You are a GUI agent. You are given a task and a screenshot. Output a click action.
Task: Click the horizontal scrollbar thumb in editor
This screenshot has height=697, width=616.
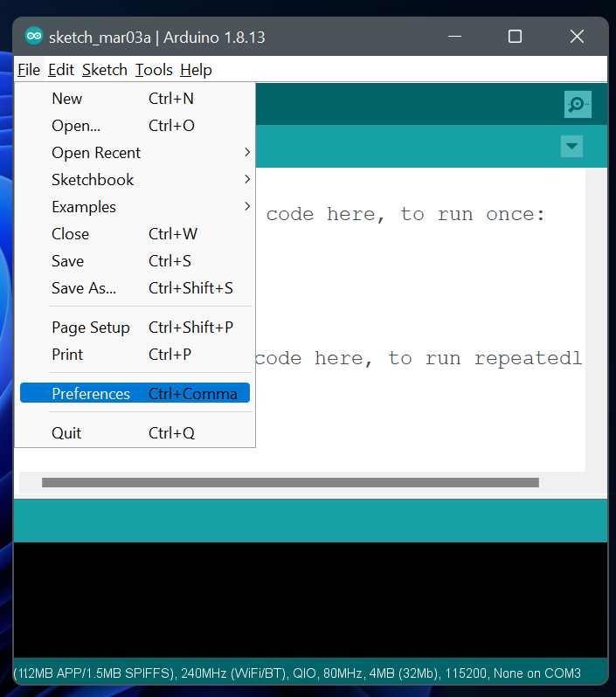coord(290,483)
